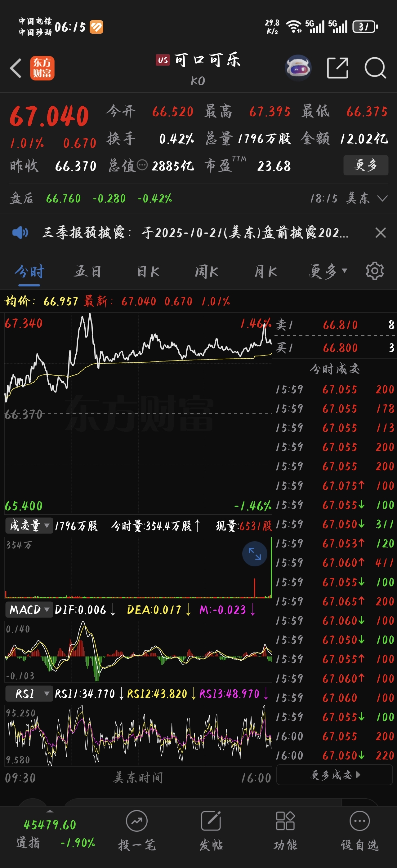Open the 东方财富 logo icon
This screenshot has height=868, width=397.
[42, 68]
